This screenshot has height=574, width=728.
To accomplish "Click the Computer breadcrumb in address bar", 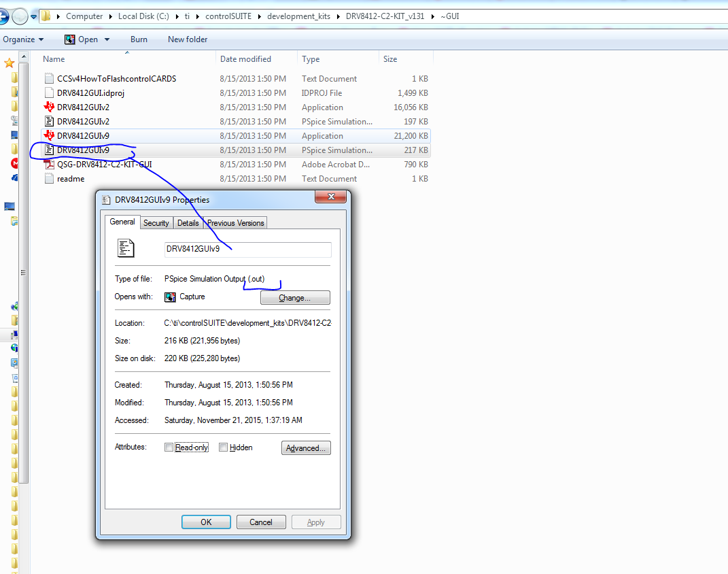I will pyautogui.click(x=84, y=16).
